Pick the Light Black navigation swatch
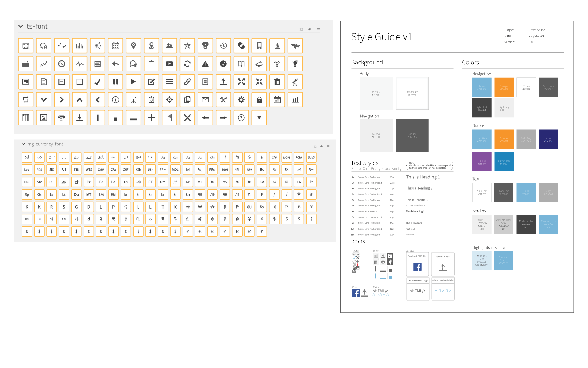The image size is (588, 368). click(x=482, y=108)
